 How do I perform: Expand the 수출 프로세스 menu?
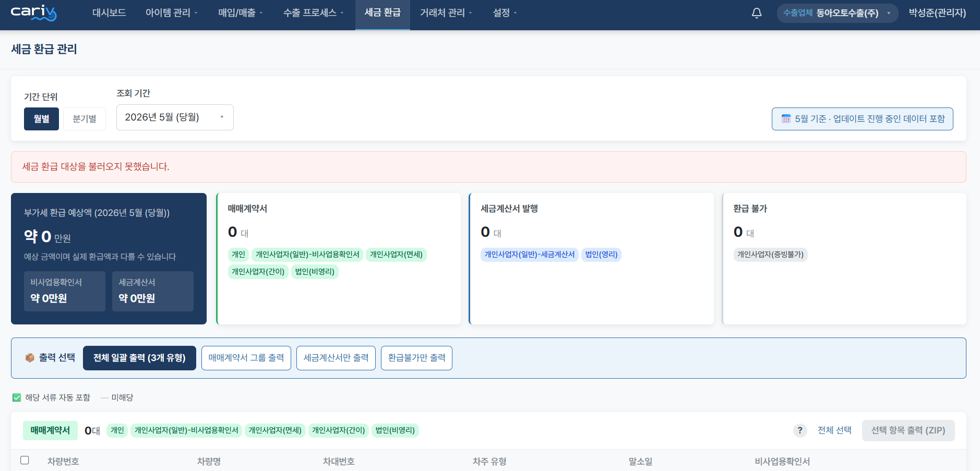click(313, 13)
